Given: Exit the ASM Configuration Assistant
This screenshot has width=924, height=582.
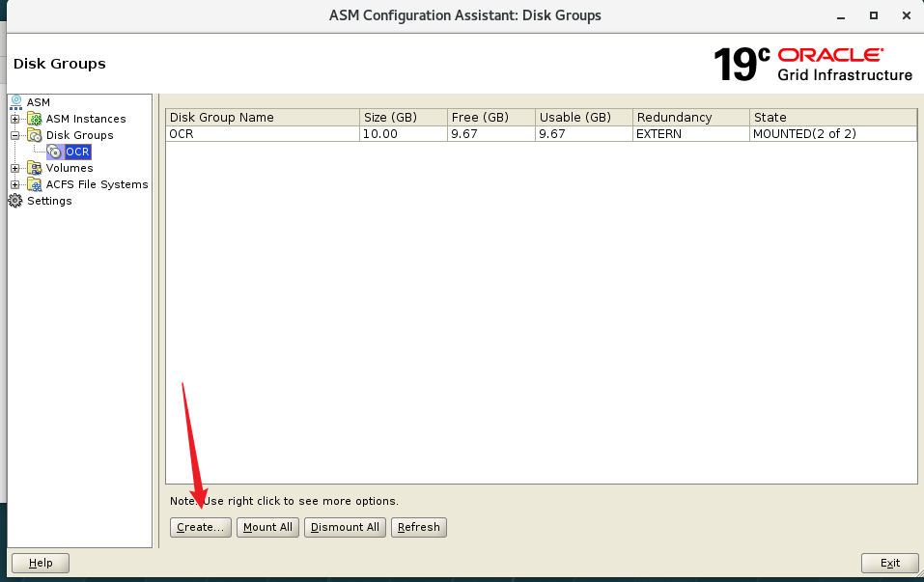Looking at the screenshot, I should (890, 563).
